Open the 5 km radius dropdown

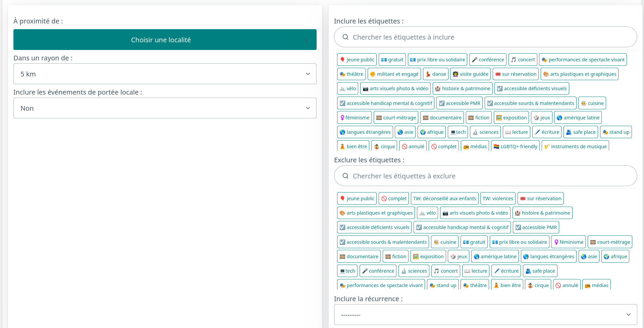tap(165, 74)
